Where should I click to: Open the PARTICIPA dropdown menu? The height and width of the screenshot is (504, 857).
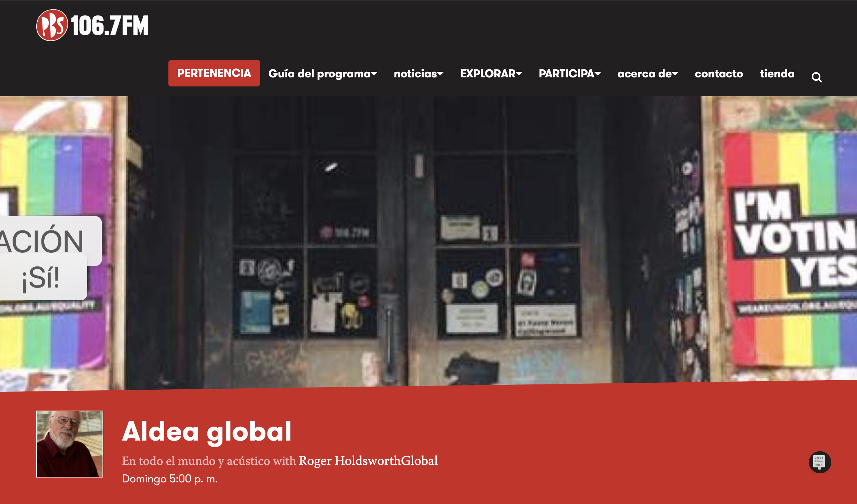[570, 74]
